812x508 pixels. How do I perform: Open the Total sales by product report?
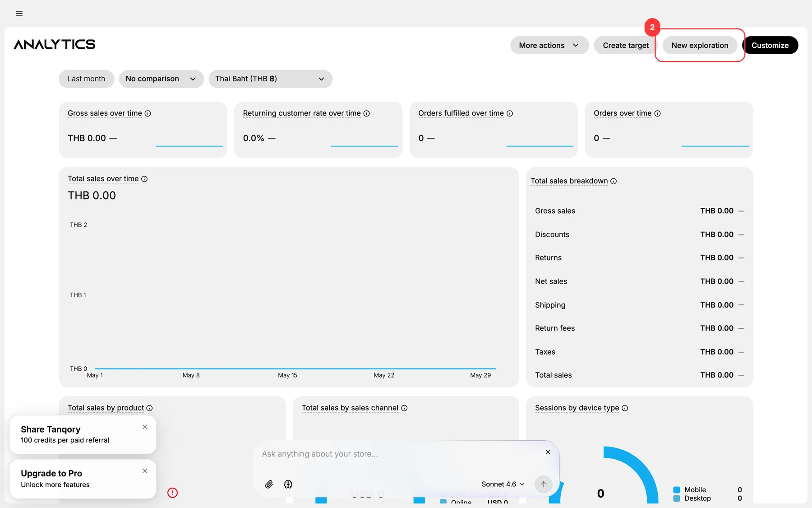pos(106,408)
